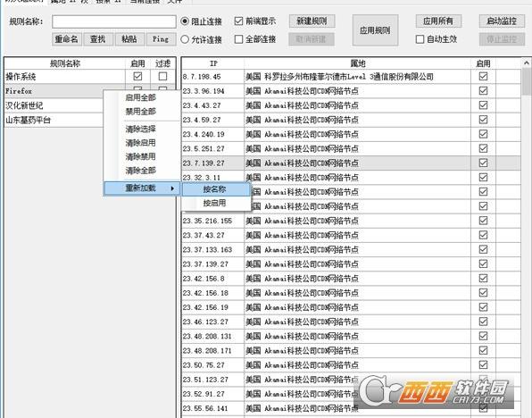532x418 pixels.
Task: Toggle 启用 checkbox for 23.3.96.194
Action: click(x=483, y=91)
